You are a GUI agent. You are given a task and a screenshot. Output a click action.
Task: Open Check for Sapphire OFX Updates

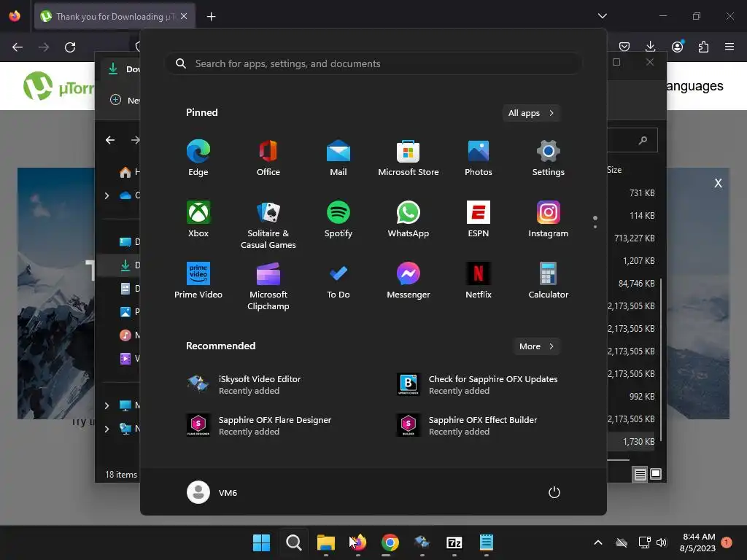(478, 384)
